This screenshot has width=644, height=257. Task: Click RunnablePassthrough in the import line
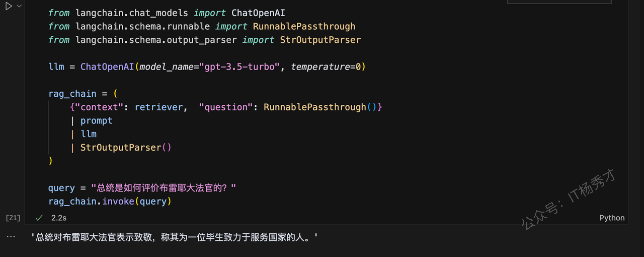coord(304,26)
